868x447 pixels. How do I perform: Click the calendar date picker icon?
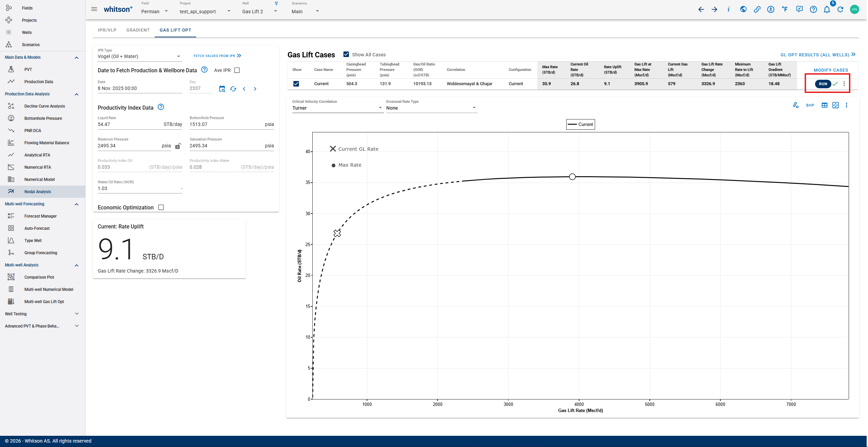coord(222,89)
